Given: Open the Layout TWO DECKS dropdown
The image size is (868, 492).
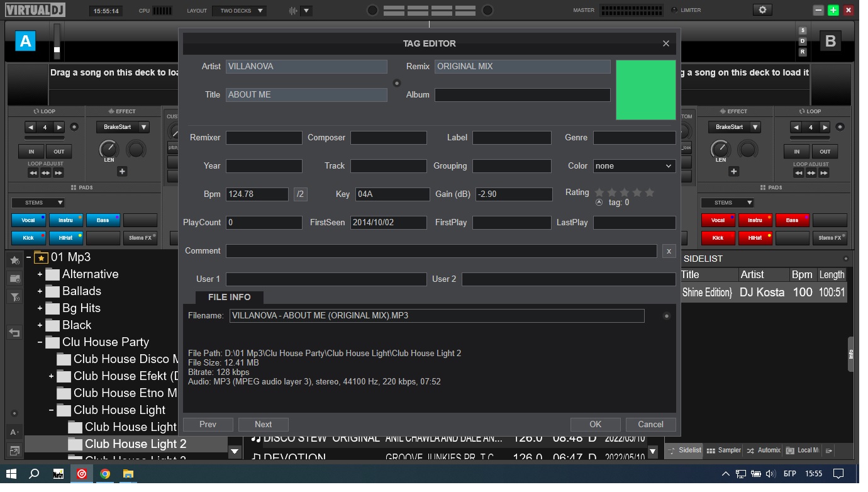Looking at the screenshot, I should [x=239, y=11].
